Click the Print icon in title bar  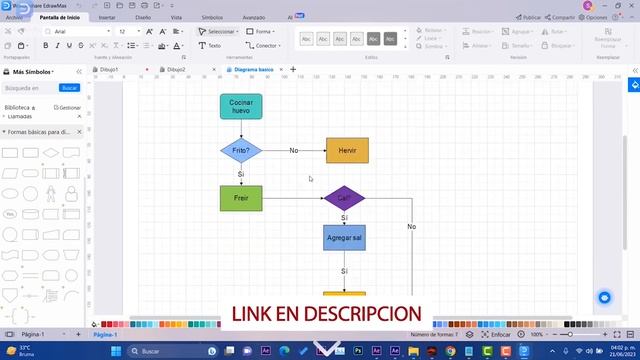click(144, 5)
